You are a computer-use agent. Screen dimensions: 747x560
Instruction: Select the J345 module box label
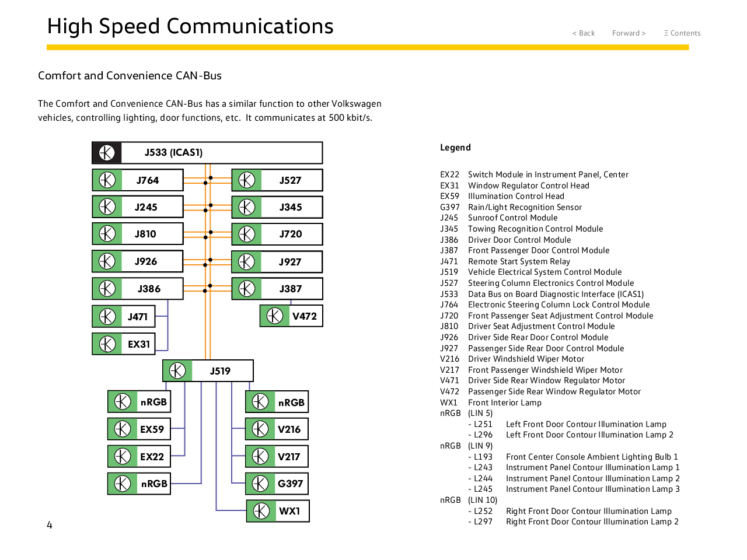pos(291,207)
